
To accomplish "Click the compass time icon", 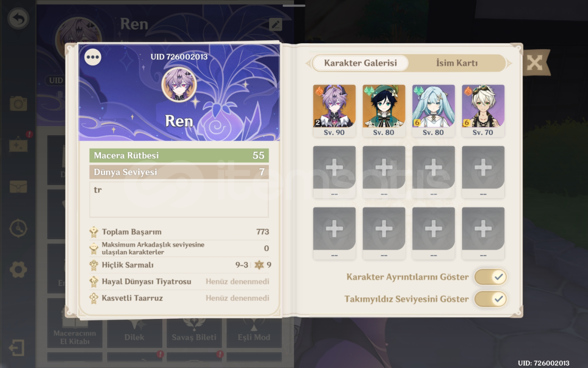I will (18, 228).
